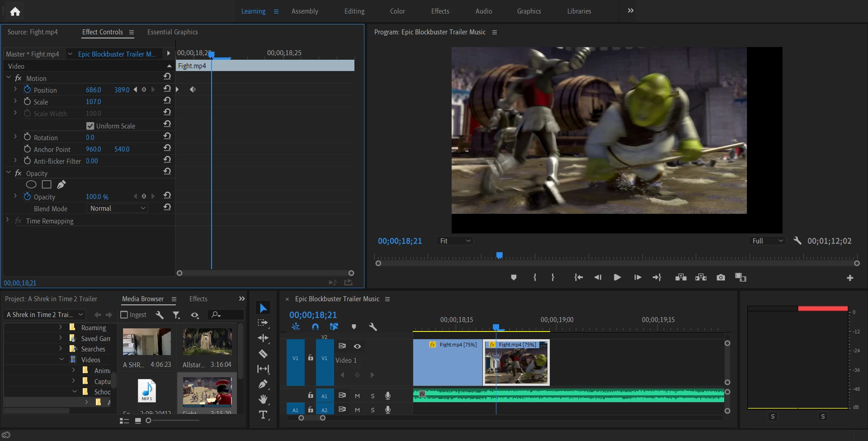Select the Track Select Forward tool
This screenshot has width=868, height=441.
pos(263,323)
